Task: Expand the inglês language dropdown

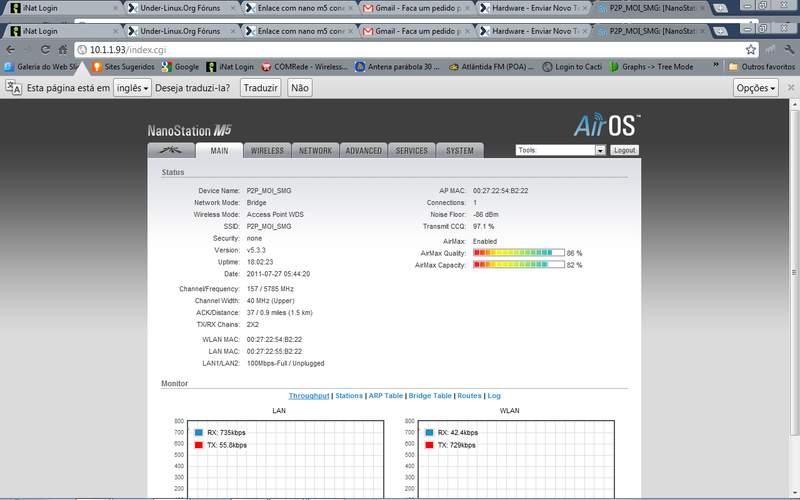Action: 132,88
